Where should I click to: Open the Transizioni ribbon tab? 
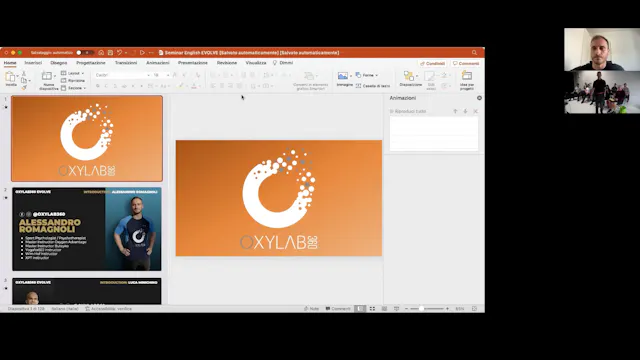126,63
